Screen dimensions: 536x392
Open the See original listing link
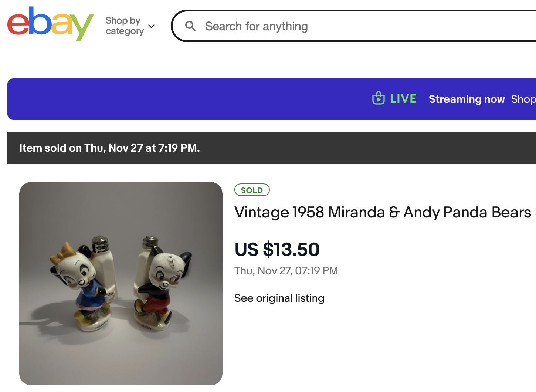279,298
